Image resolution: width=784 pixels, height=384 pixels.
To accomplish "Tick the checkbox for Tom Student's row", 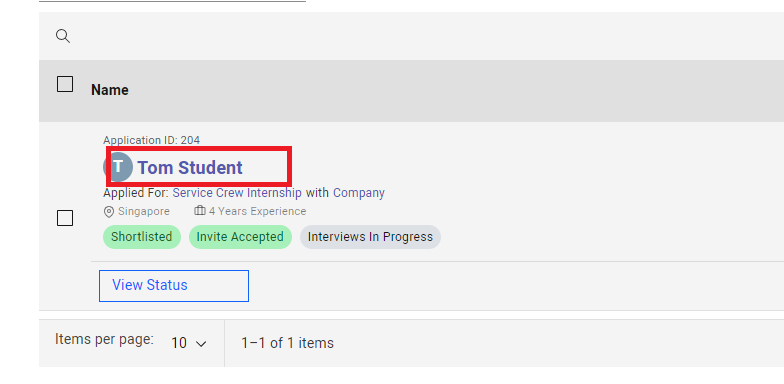I will [x=65, y=218].
